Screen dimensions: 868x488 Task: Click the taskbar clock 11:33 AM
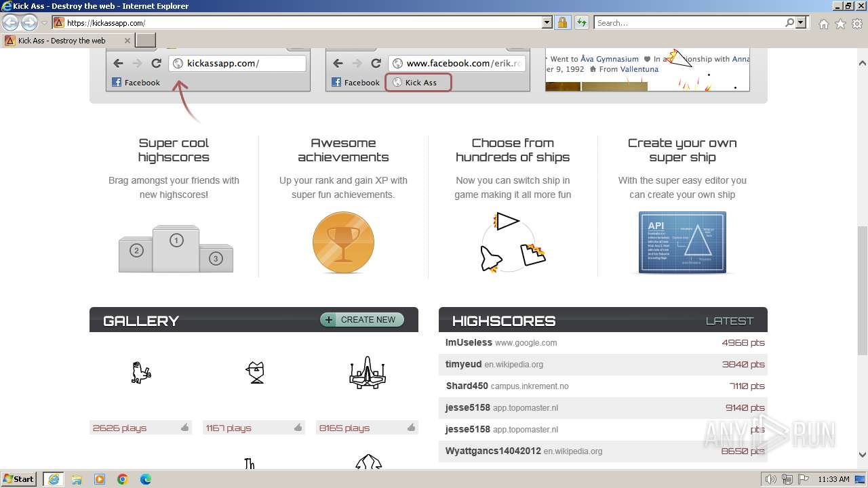point(833,479)
